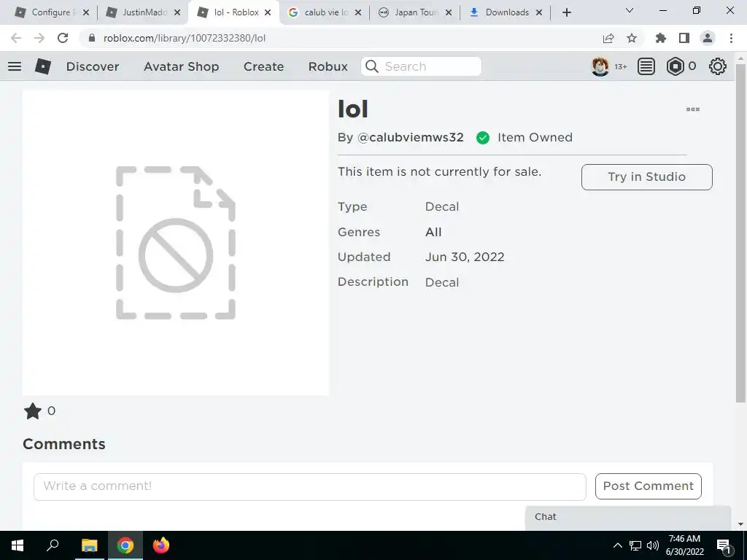The width and height of the screenshot is (747, 560).
Task: Open the Chrome three-dot menu
Action: (x=731, y=38)
